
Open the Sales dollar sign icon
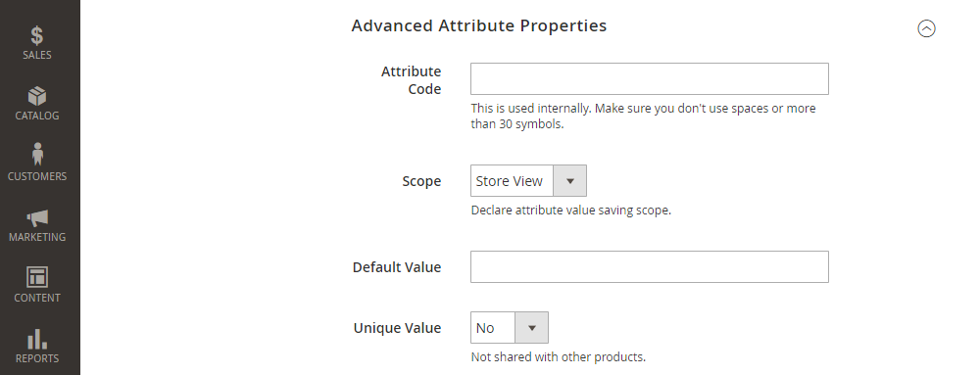tap(37, 35)
